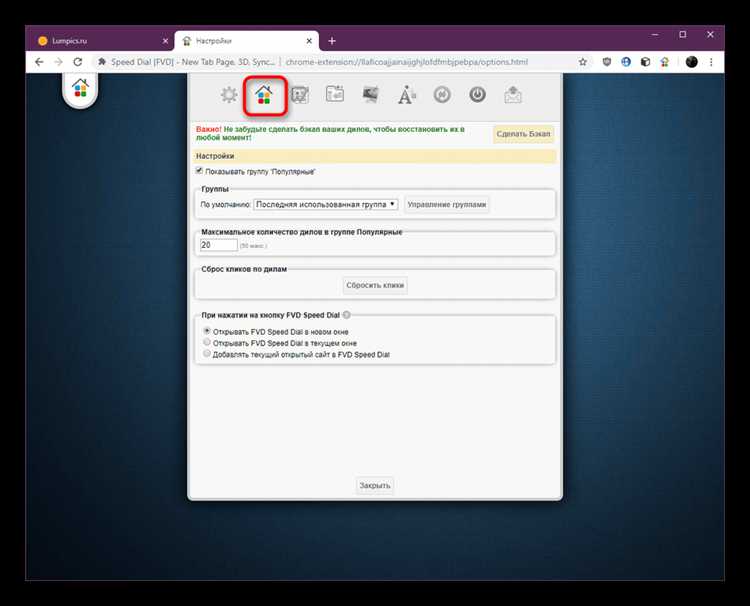
Task: Click the blue globe extension icon
Action: pyautogui.click(x=626, y=62)
